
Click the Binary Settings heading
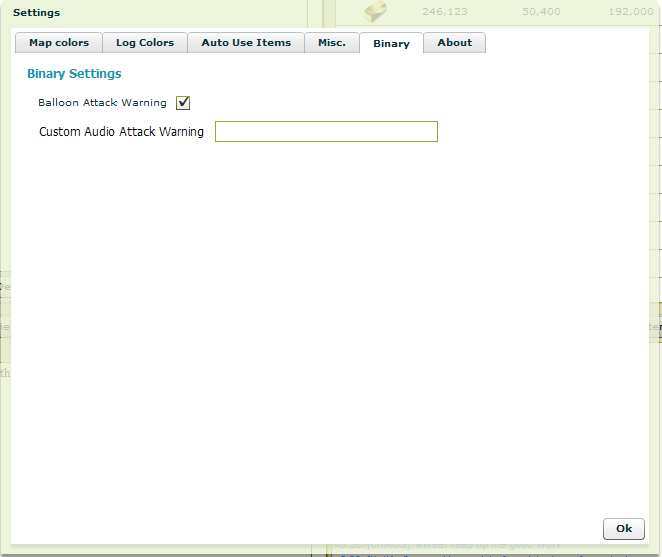(x=74, y=74)
